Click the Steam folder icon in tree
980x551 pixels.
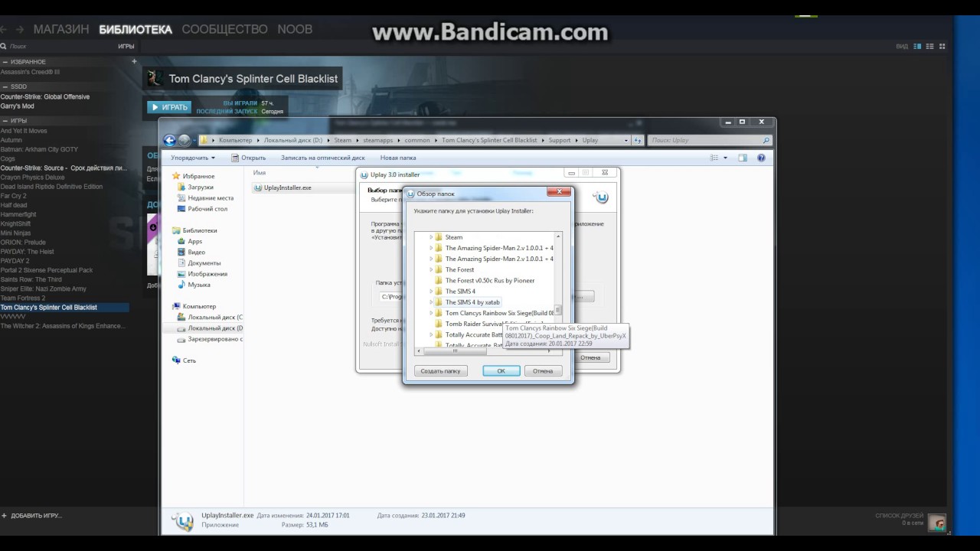pyautogui.click(x=439, y=237)
